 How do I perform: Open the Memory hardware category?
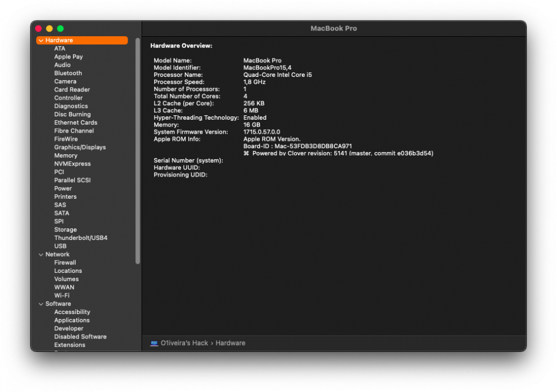pos(66,155)
